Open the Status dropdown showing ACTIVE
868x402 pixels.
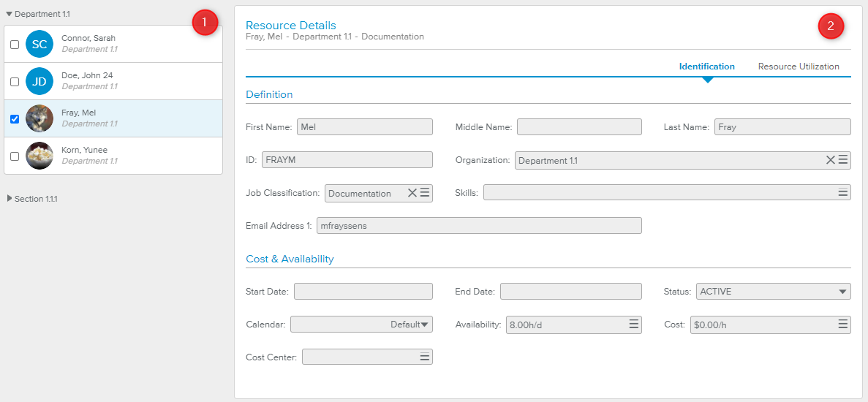(x=773, y=292)
